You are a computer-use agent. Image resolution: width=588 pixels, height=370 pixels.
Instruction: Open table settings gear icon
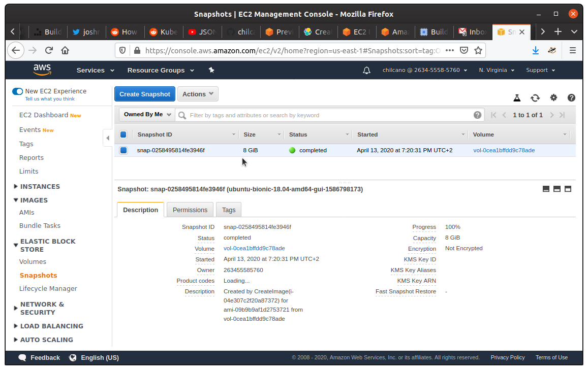click(x=553, y=98)
